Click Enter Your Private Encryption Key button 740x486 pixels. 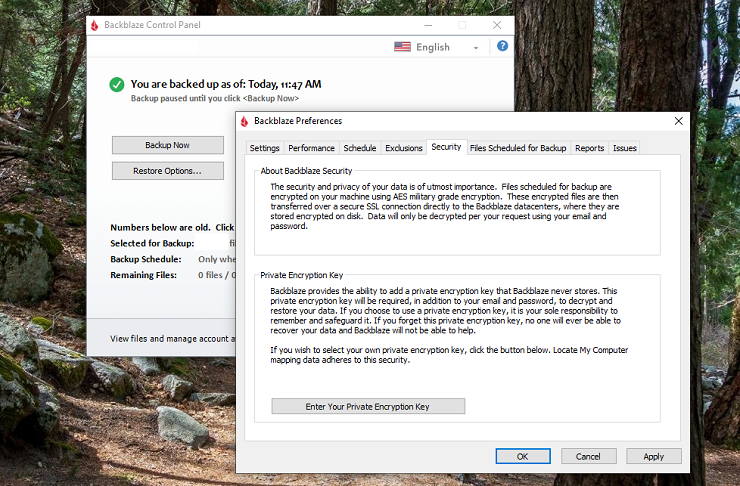point(368,406)
